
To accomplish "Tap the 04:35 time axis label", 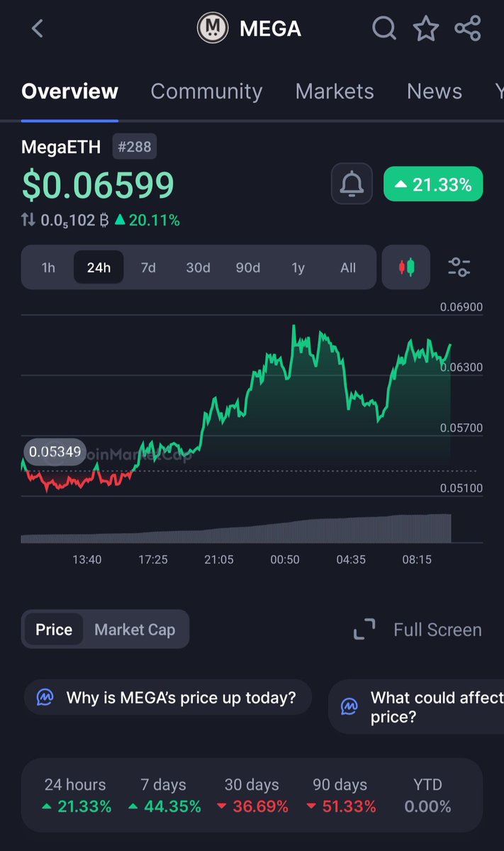I will pyautogui.click(x=351, y=560).
